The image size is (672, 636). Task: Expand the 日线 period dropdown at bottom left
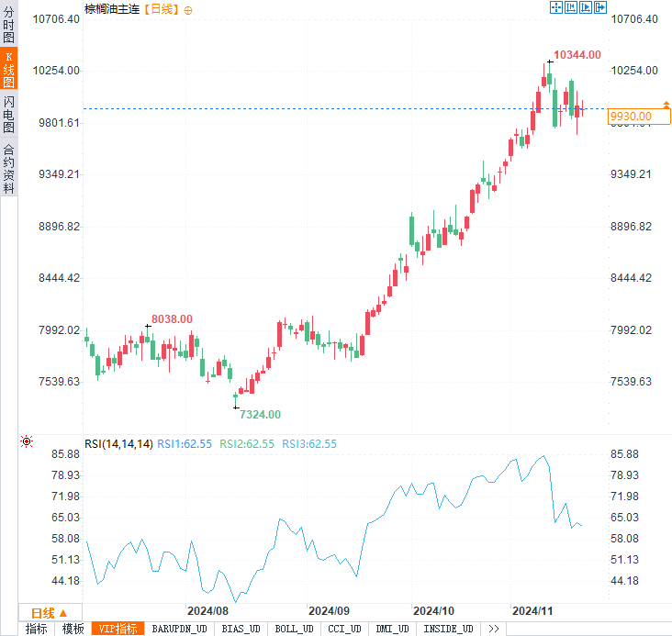50,612
